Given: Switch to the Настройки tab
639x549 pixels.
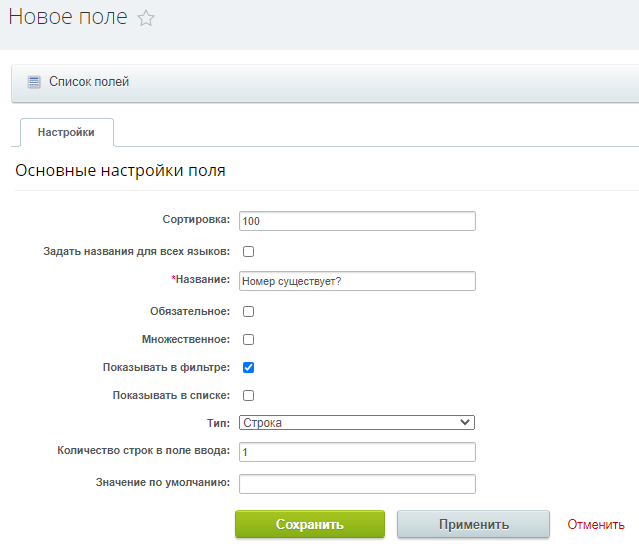Looking at the screenshot, I should click(67, 132).
